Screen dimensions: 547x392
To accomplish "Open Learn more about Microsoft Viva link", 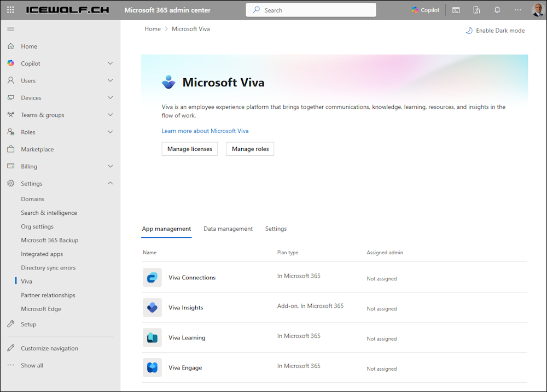I will (x=205, y=131).
